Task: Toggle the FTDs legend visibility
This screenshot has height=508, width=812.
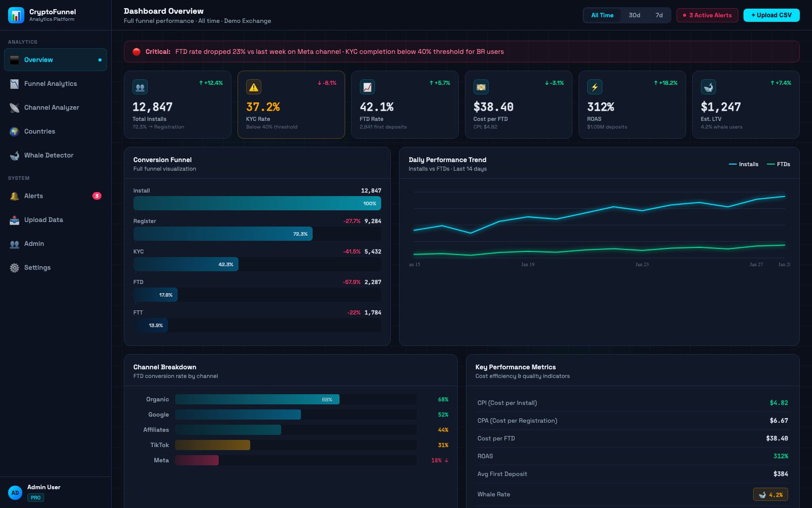Action: pyautogui.click(x=779, y=164)
